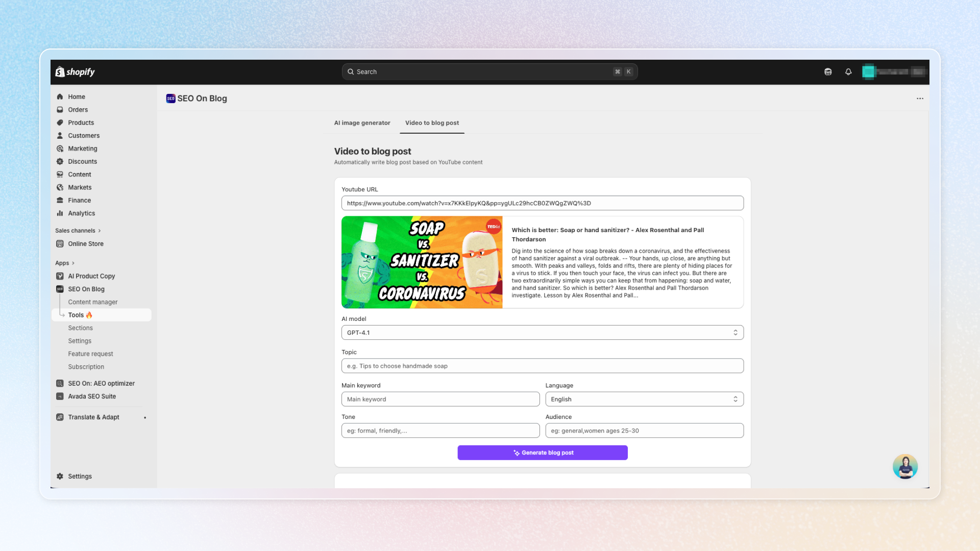Click the Orders icon in sidebar
The image size is (980, 551).
coord(60,110)
